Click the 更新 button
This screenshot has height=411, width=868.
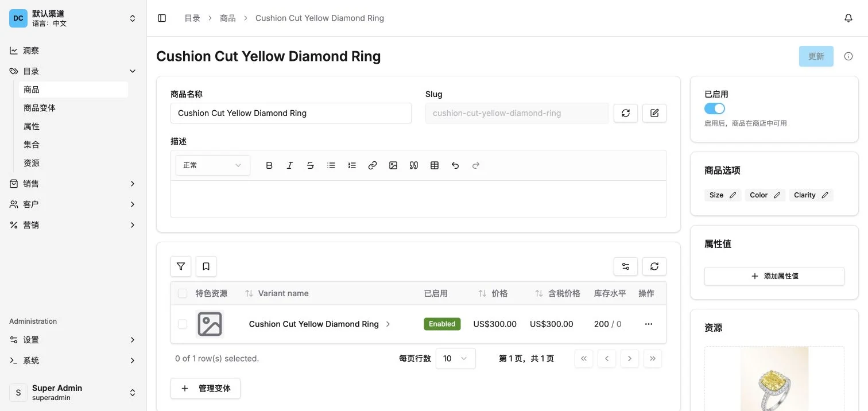(x=816, y=56)
